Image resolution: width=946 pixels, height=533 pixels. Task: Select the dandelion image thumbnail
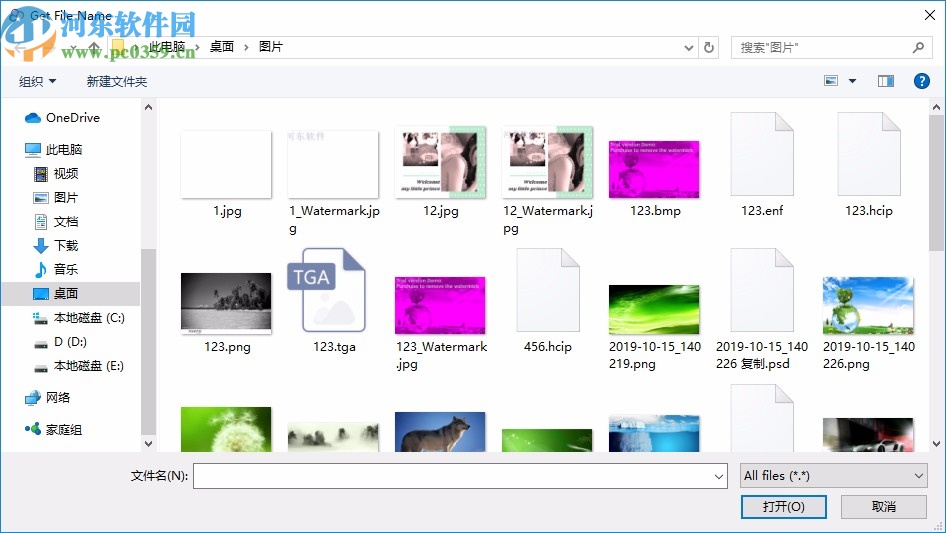click(x=226, y=429)
